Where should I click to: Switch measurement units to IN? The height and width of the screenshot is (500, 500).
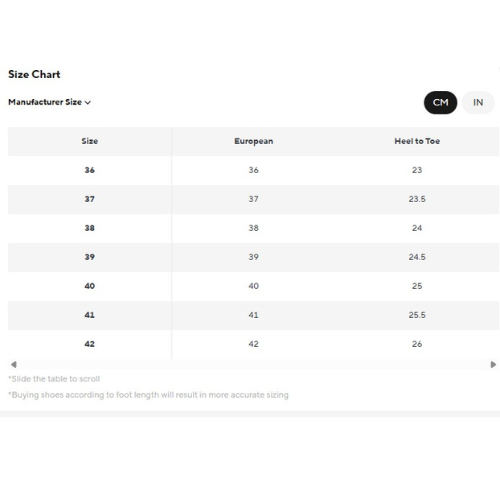point(478,102)
